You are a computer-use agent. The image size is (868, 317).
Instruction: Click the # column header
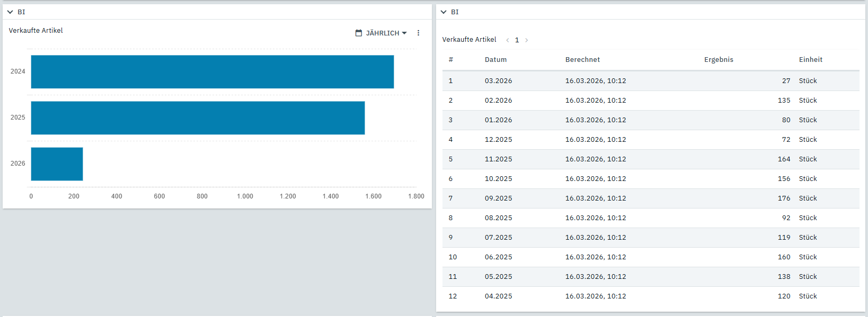pos(450,60)
